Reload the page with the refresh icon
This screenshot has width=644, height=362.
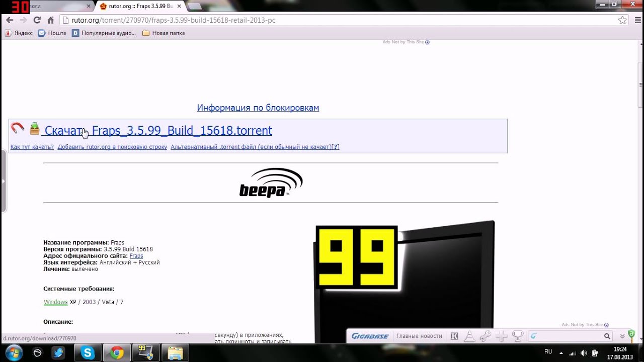pos(37,20)
